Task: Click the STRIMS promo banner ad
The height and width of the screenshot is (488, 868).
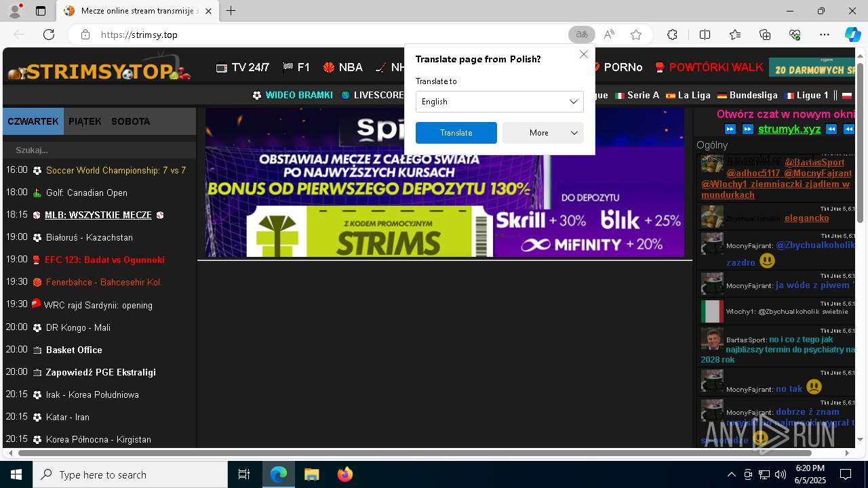Action: pyautogui.click(x=444, y=182)
